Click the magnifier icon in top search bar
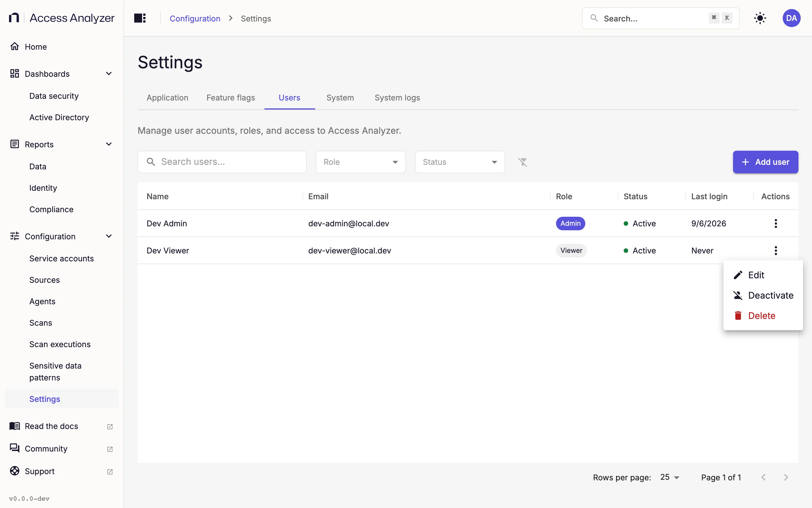This screenshot has width=812, height=508. [x=594, y=18]
